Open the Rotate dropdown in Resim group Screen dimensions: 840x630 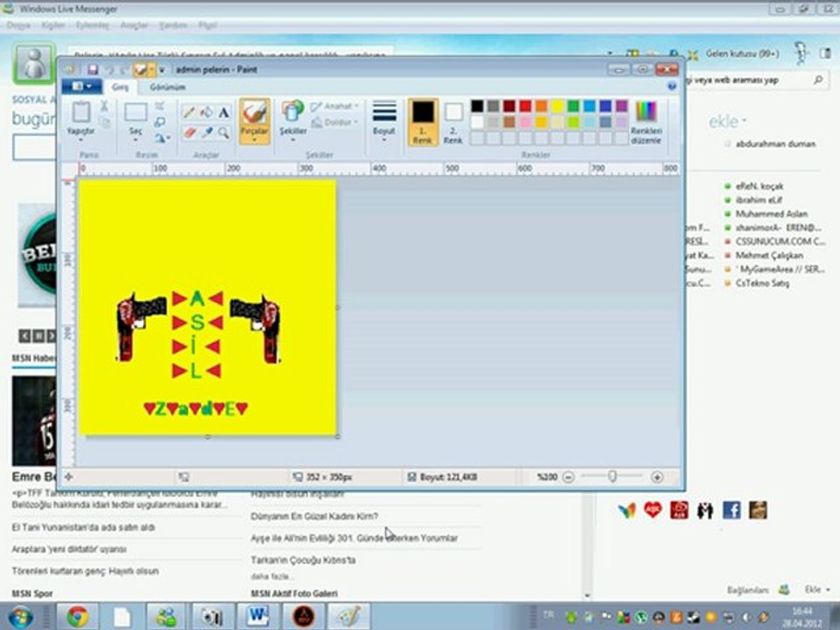[x=163, y=138]
